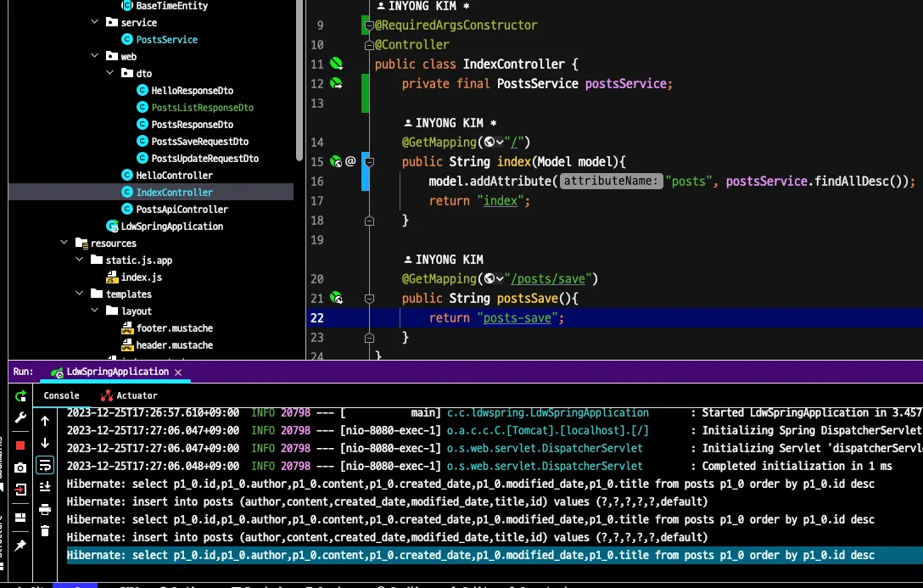
Task: Open the layout settings icon in Run panel
Action: 20,518
